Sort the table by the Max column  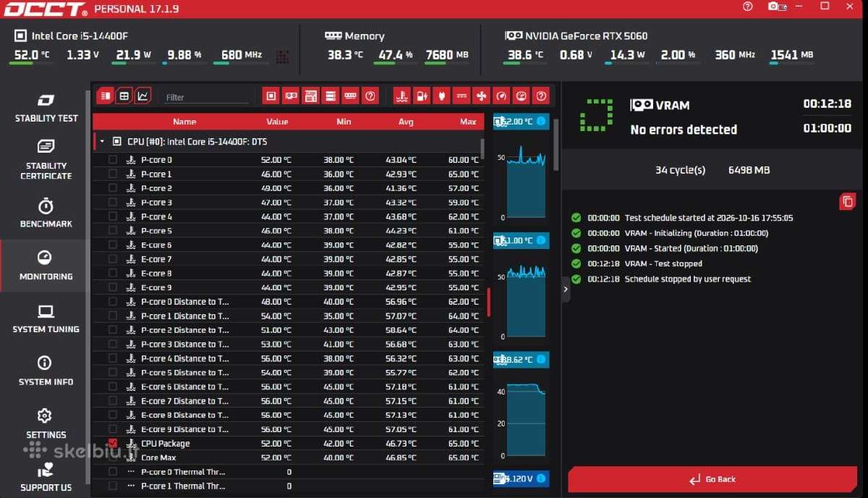coord(468,122)
